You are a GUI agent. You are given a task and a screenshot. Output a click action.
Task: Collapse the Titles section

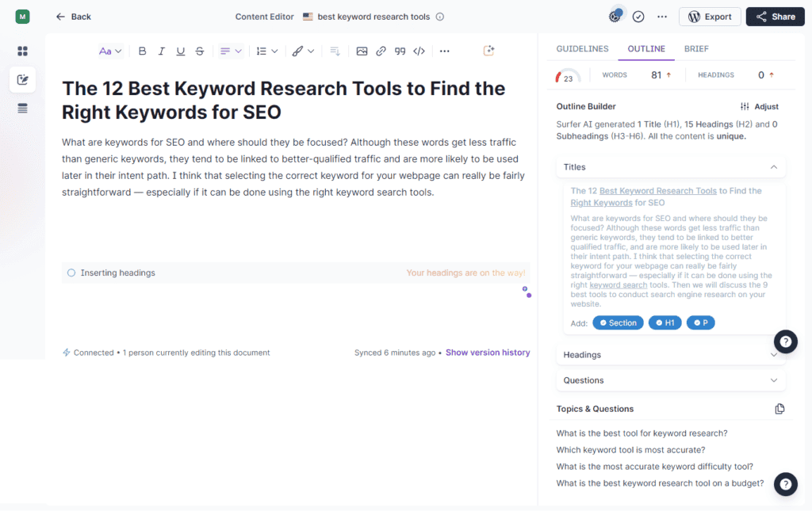click(x=774, y=166)
